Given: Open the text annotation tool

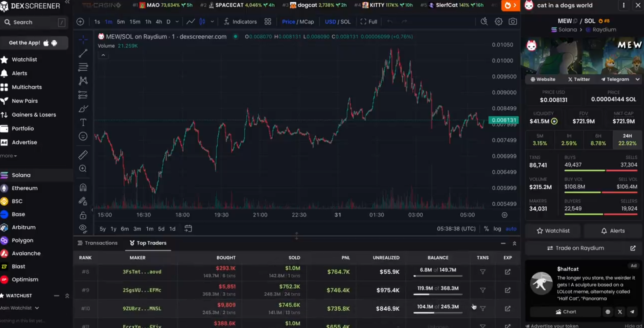Looking at the screenshot, I should click(83, 122).
